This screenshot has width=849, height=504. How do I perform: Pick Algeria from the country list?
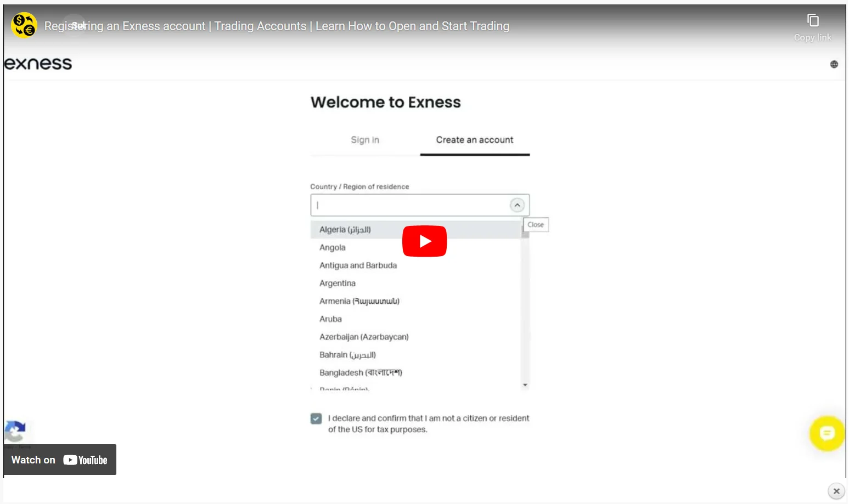[345, 230]
